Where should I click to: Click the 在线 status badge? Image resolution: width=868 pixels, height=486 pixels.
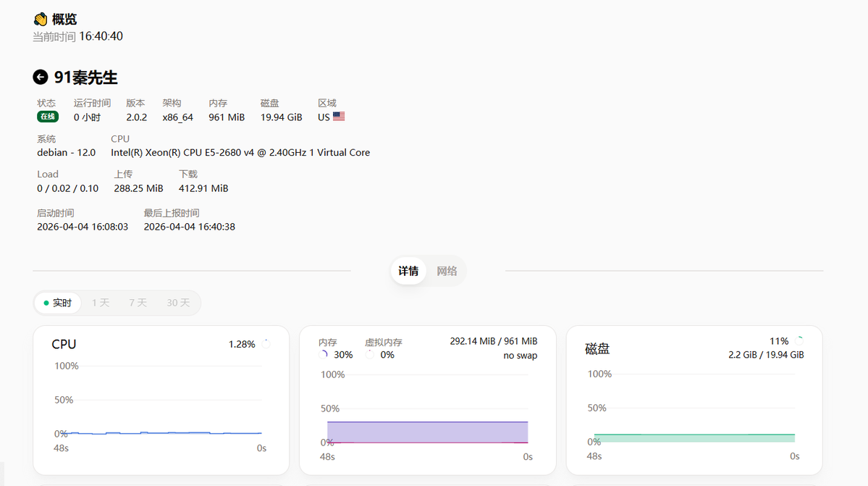[x=48, y=117]
